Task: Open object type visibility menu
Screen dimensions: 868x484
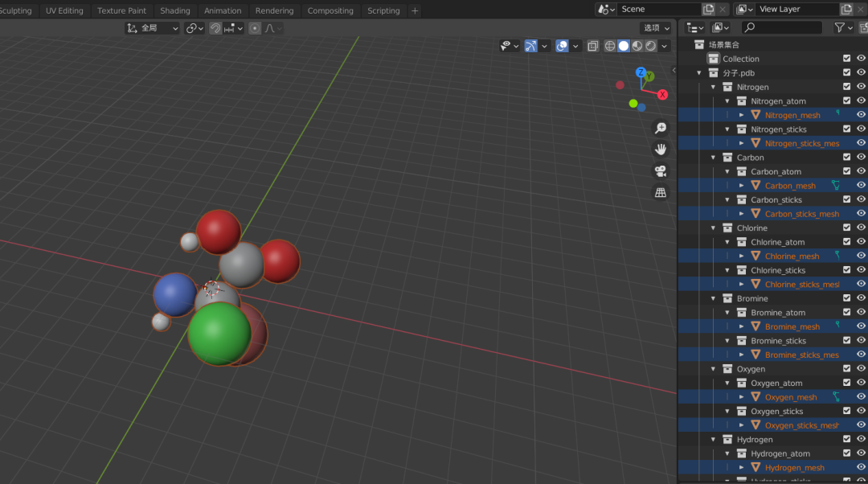Action: pyautogui.click(x=510, y=46)
